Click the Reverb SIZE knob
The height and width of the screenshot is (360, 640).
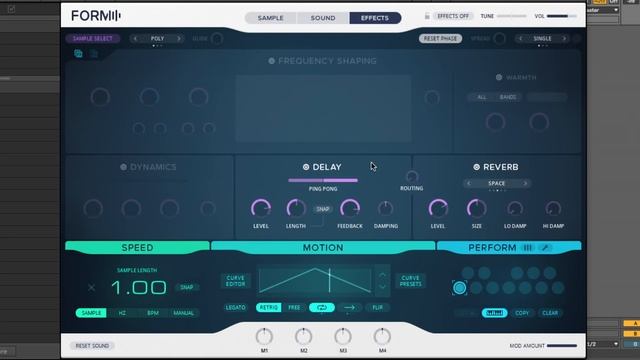pos(476,209)
